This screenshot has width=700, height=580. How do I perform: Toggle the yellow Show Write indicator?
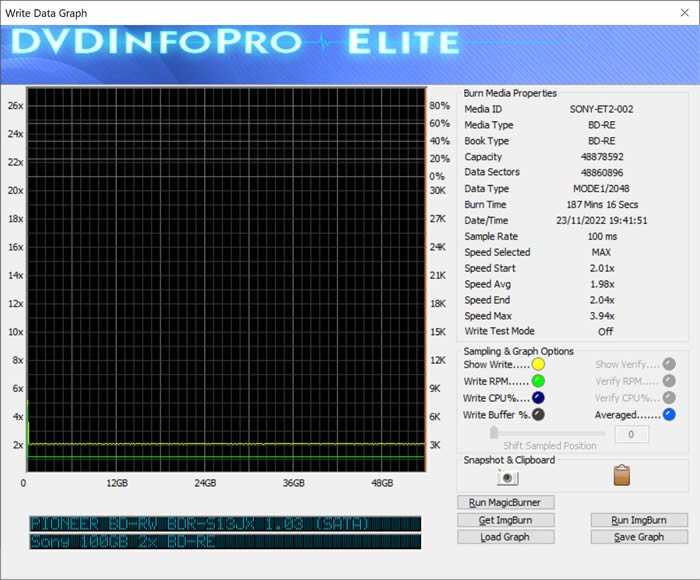tap(538, 365)
